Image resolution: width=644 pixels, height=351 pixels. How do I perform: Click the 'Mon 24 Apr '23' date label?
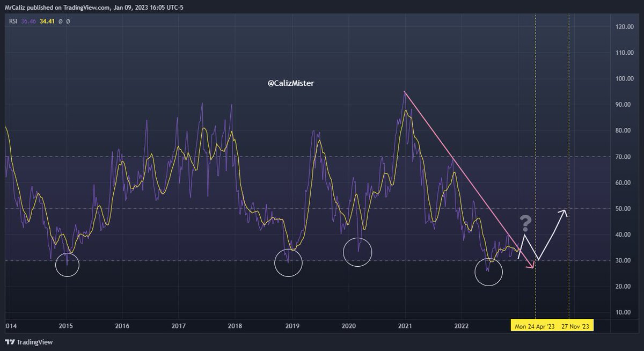(535, 326)
